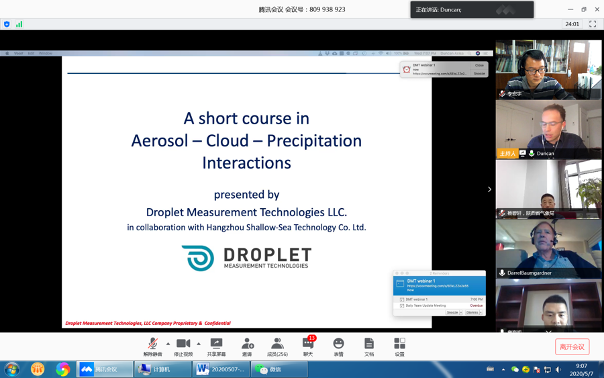Open the settings grid icon

[399, 346]
